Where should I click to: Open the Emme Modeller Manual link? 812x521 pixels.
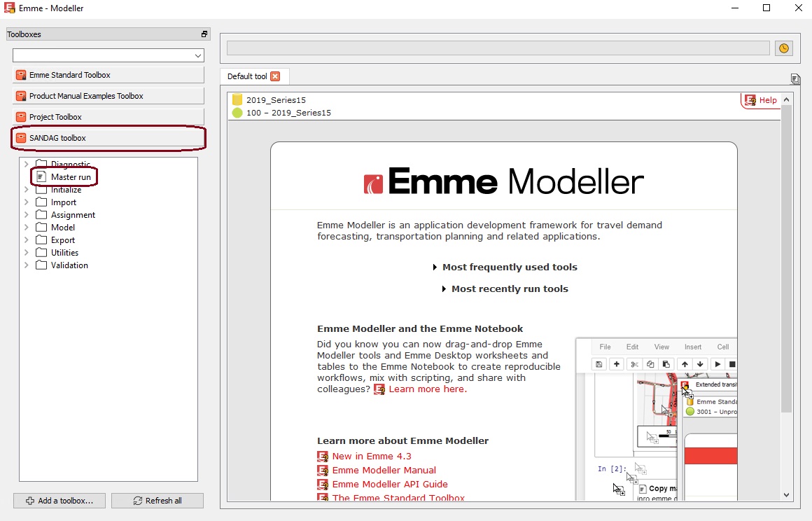384,471
